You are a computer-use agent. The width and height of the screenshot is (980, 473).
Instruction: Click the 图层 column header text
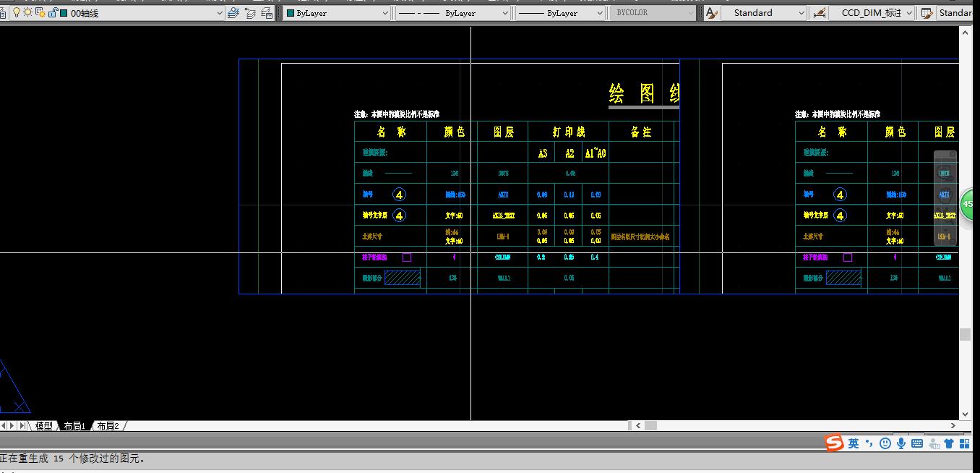[x=503, y=132]
